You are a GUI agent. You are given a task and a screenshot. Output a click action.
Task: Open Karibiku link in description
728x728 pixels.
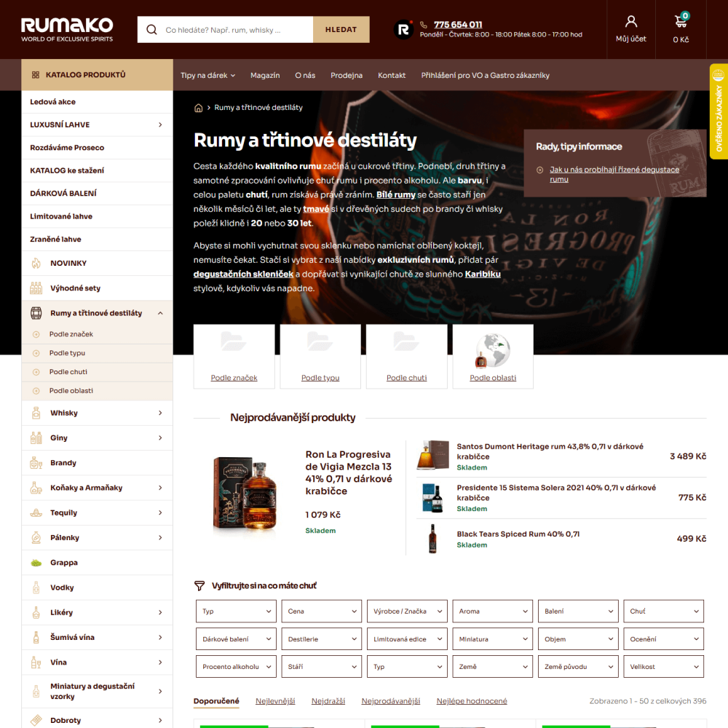coord(483,274)
